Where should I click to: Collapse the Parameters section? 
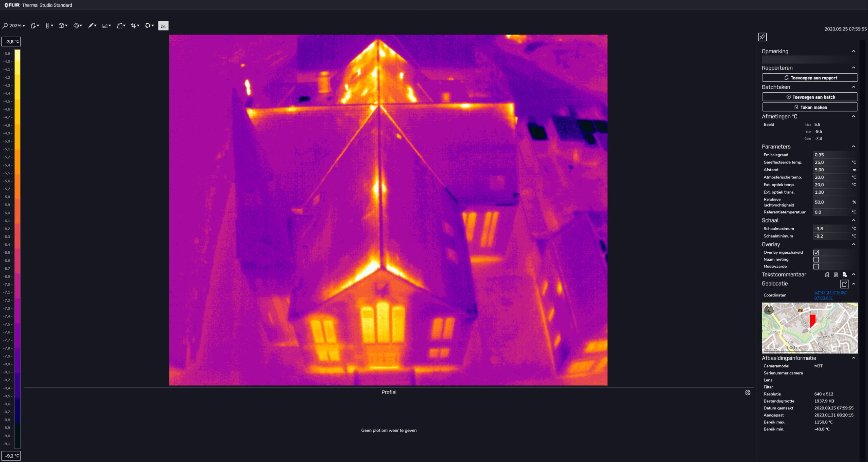click(x=854, y=146)
